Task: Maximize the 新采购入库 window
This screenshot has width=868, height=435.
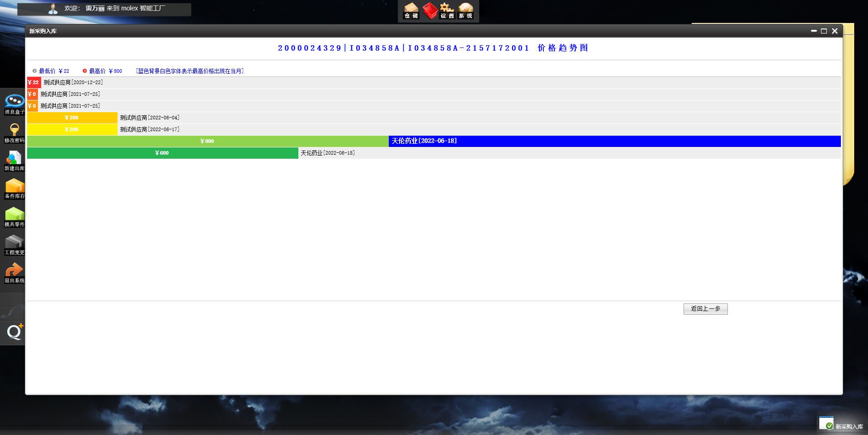Action: 824,31
